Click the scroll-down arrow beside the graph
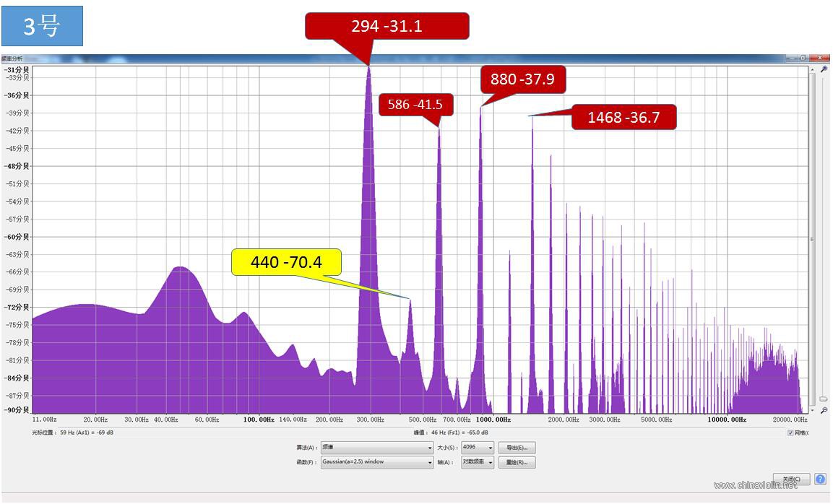The image size is (833, 504). coord(812,410)
